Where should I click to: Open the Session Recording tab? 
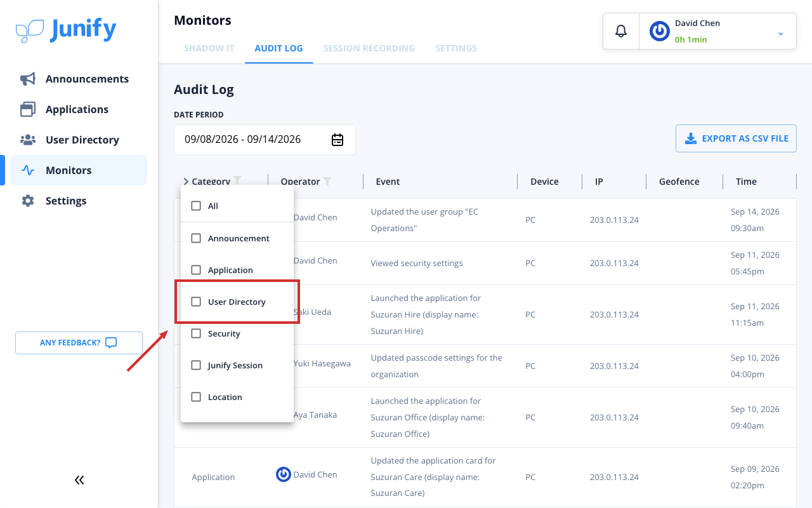(x=369, y=48)
